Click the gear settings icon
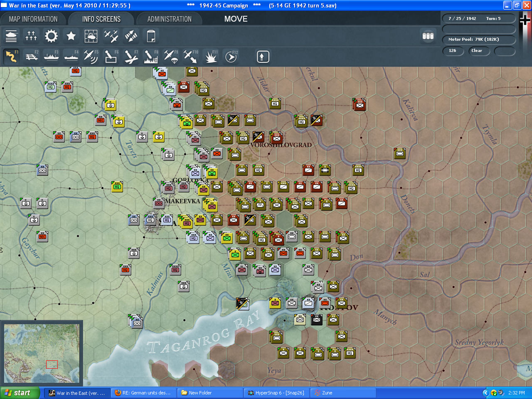 click(51, 36)
